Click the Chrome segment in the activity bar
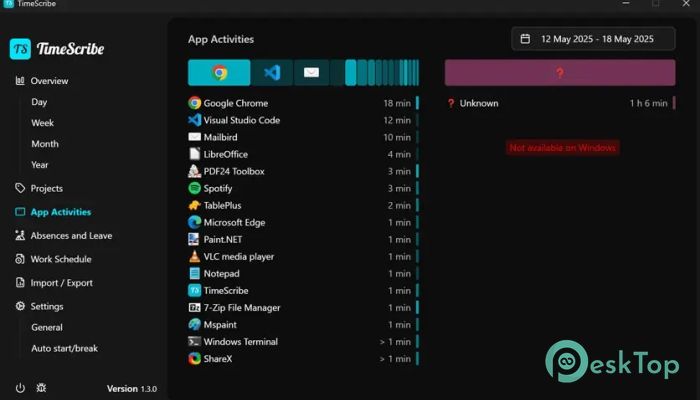Screen dimensions: 700x400 point(219,72)
